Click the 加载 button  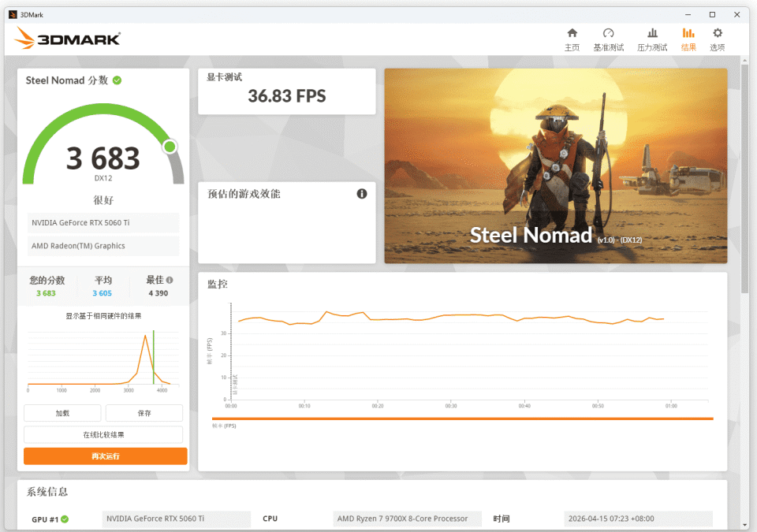click(62, 413)
